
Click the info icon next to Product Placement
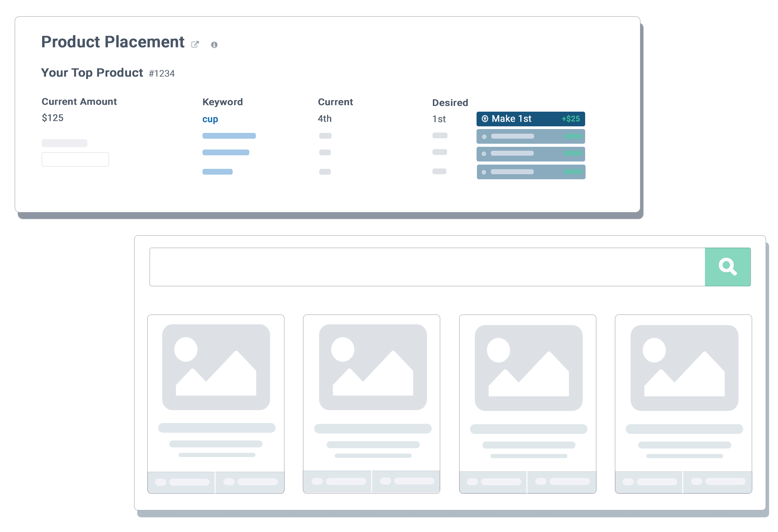[214, 45]
